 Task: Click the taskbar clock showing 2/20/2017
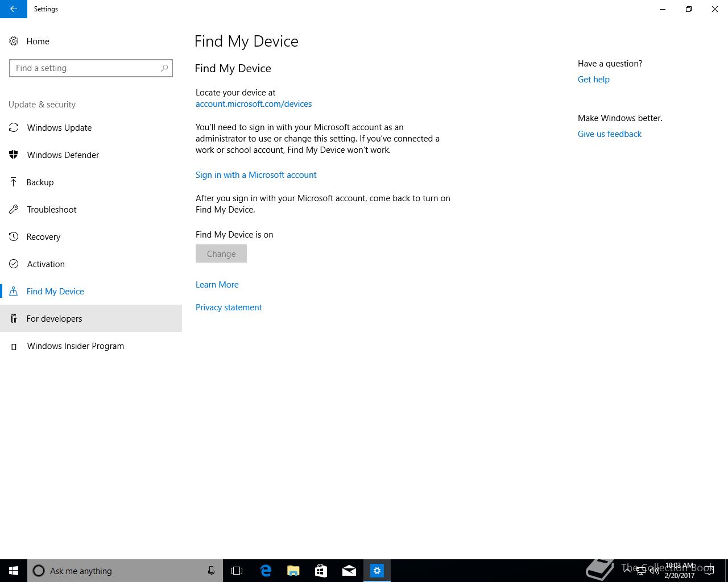[x=680, y=571]
